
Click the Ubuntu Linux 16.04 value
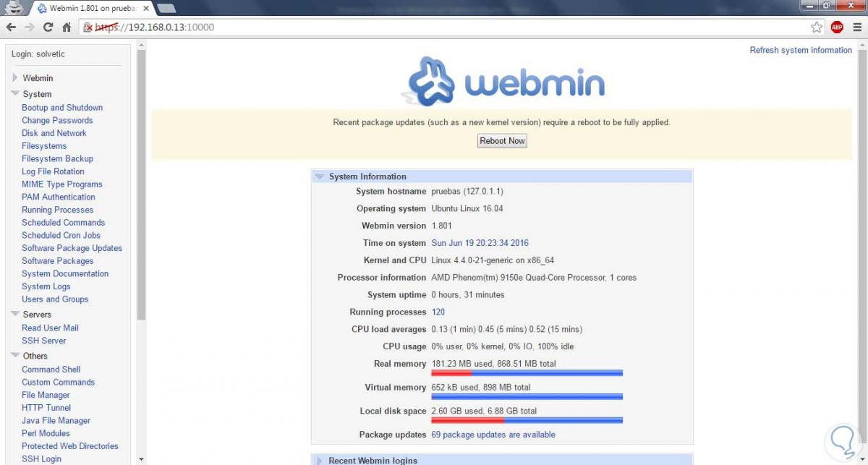(467, 208)
